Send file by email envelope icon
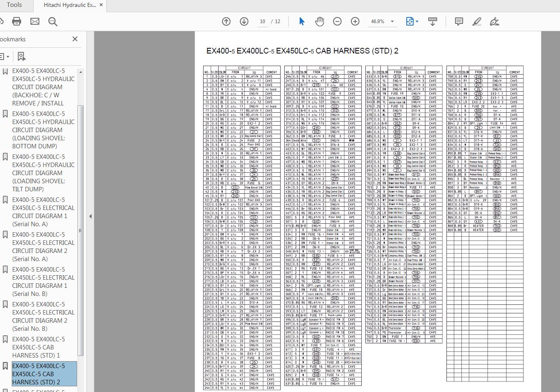Screen dimensions: 560x392 [x=35, y=21]
